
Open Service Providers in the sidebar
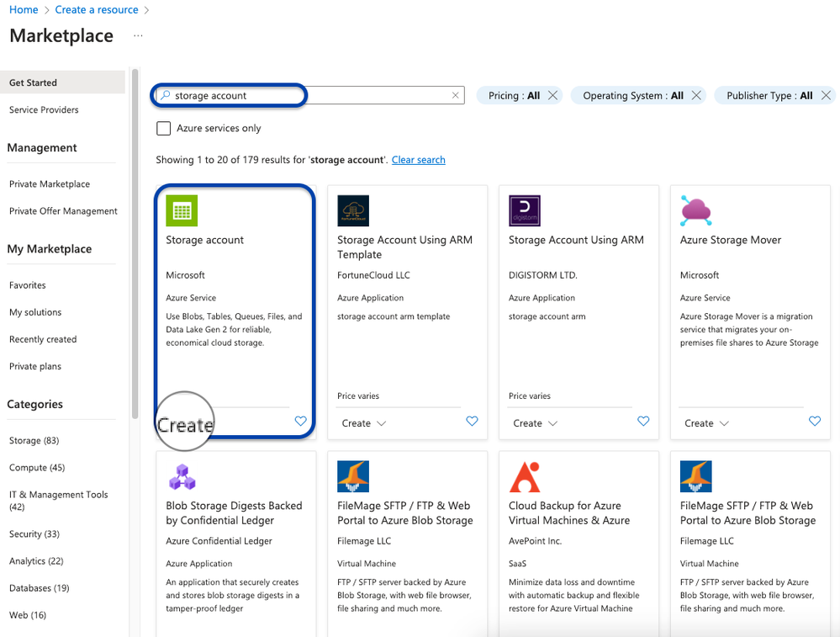click(44, 109)
